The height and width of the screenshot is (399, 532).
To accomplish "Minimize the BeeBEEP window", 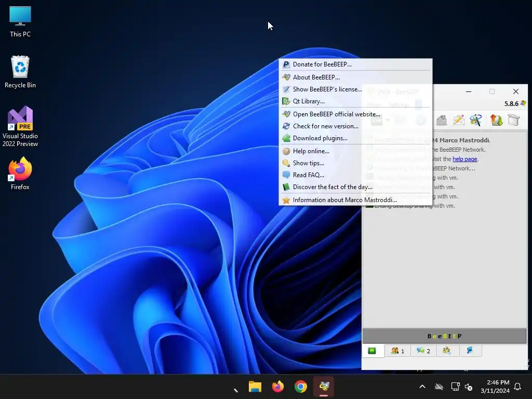I will tap(469, 91).
